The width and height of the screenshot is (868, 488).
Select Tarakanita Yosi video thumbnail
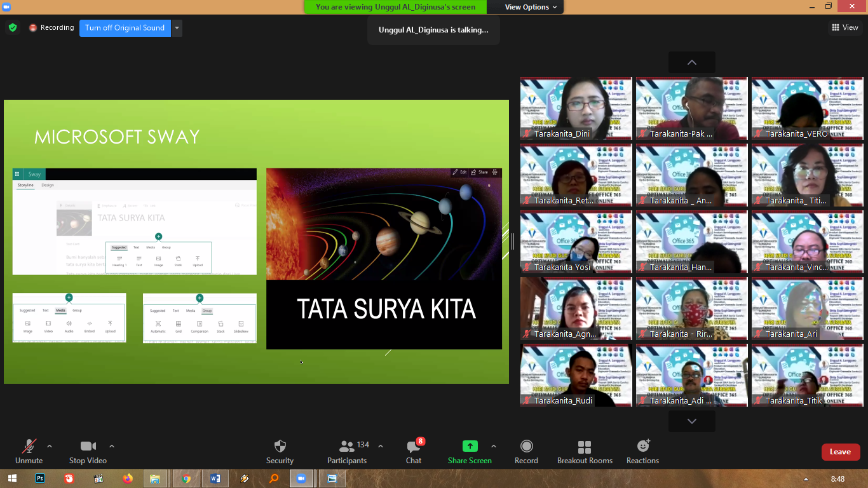(576, 241)
